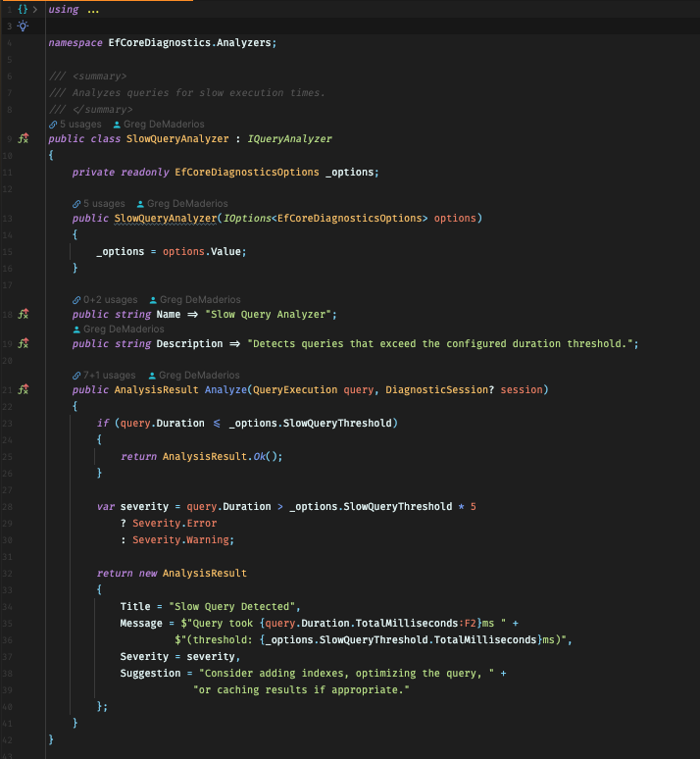This screenshot has width=700, height=759.
Task: Click the "or caching results if appropriate." string
Action: tap(301, 689)
